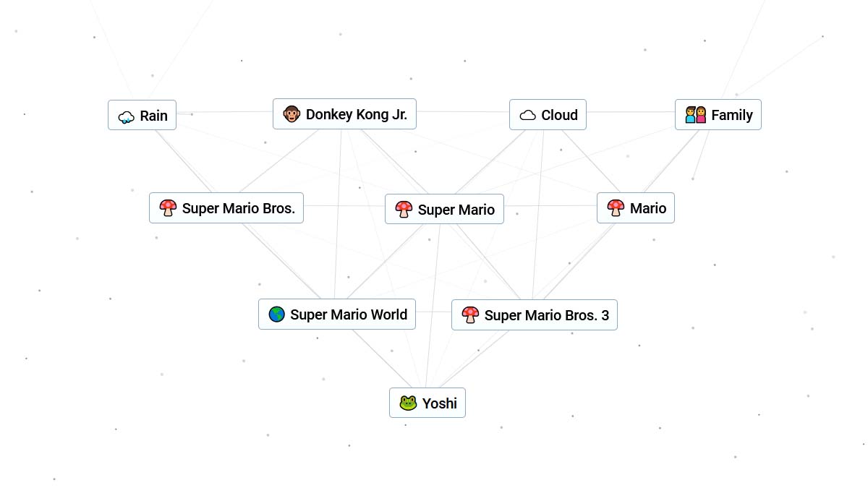Click the mushroom icon on Super Mario Bros. 3
The height and width of the screenshot is (488, 868).
pos(471,315)
